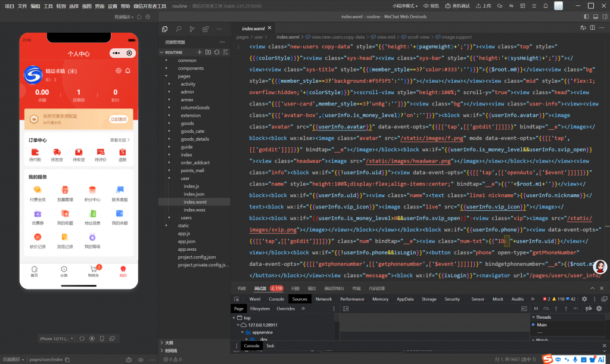Select index.wxss file in the tree
Screen dimensions: 610x364
coord(194,210)
